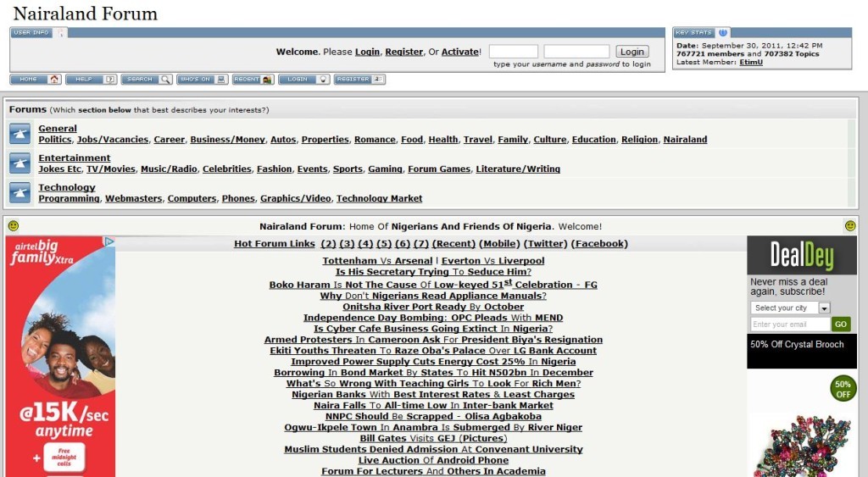868x477 pixels.
Task: Go to hot links page (7)
Action: (x=421, y=243)
